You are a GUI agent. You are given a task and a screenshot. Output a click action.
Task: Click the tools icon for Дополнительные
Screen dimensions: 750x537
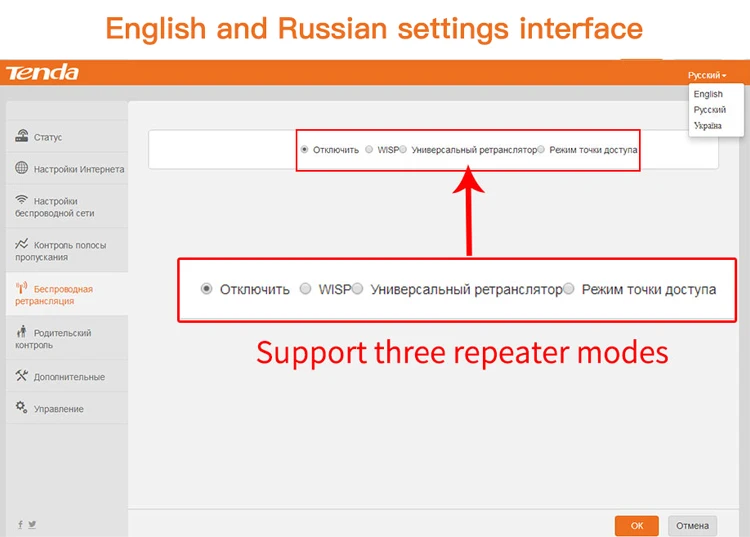(x=22, y=375)
